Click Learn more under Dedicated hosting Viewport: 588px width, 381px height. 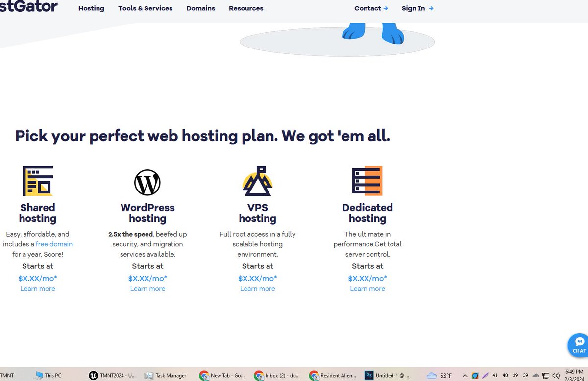coord(367,289)
